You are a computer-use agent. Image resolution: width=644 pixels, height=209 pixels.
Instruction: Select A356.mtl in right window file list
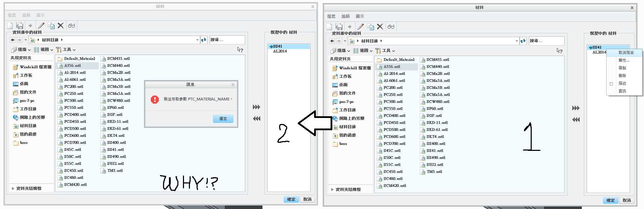[x=389, y=67]
